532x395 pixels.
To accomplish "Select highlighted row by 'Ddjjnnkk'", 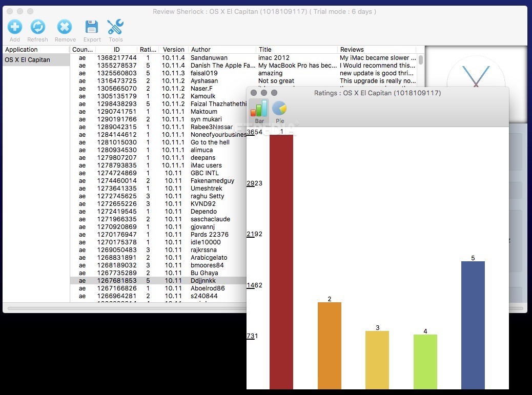I will [x=158, y=280].
